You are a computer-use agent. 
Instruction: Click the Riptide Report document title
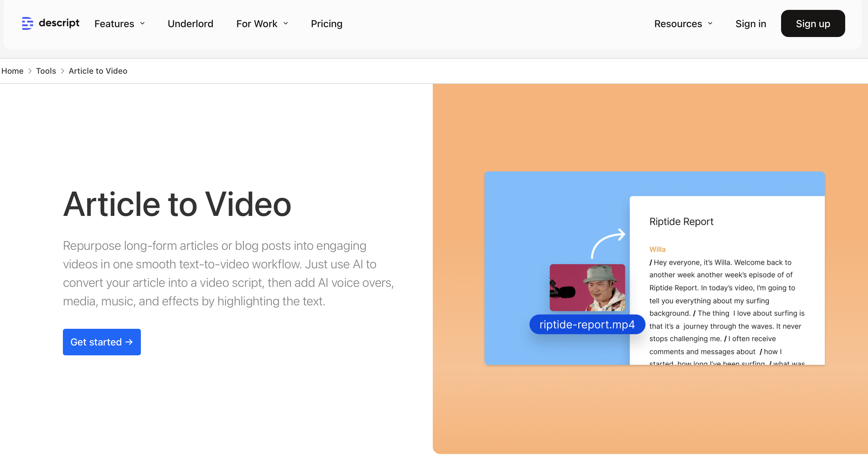[681, 221]
